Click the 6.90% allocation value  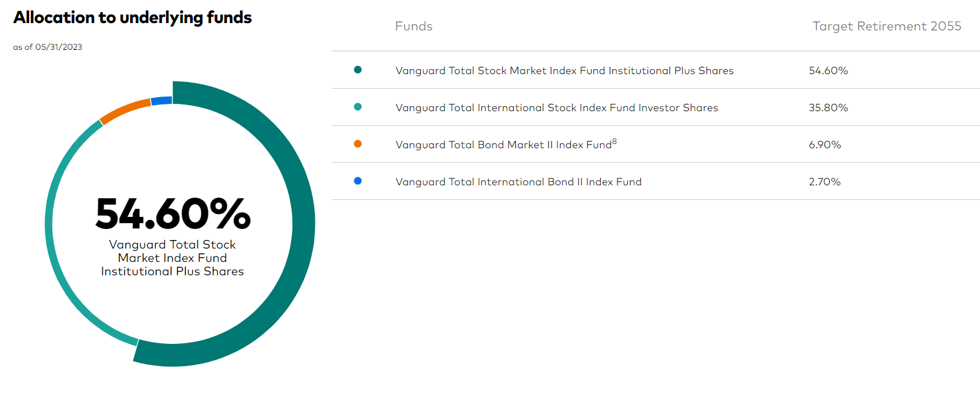[825, 145]
